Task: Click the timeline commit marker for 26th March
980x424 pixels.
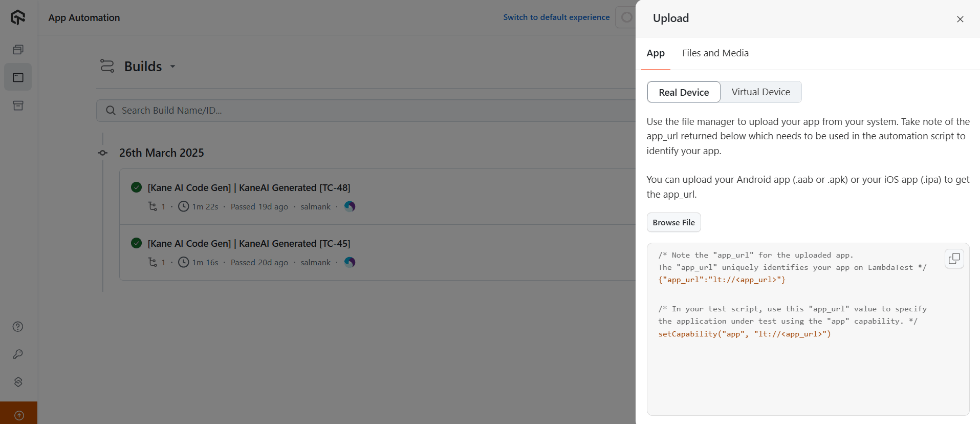Action: 103,153
